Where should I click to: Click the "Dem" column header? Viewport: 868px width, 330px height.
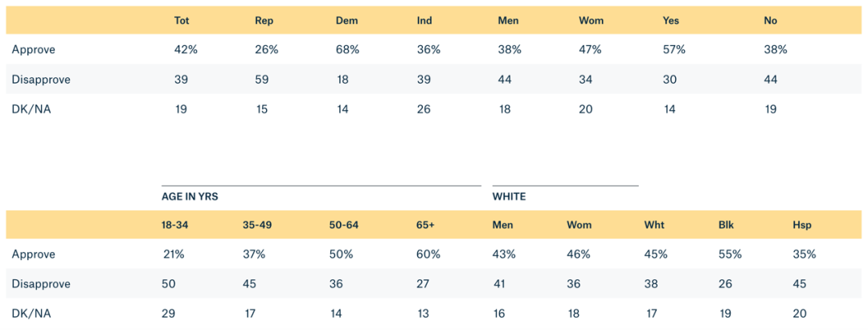click(x=346, y=20)
